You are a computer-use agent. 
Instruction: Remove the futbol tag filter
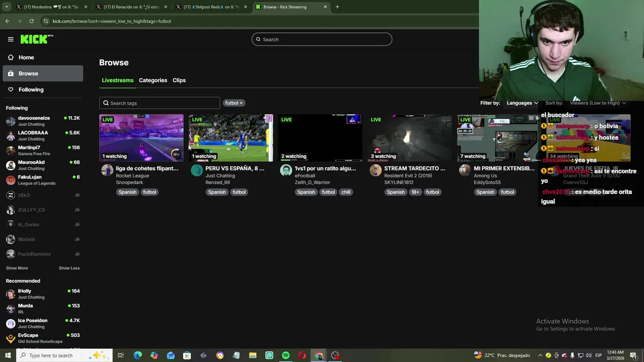(x=241, y=103)
